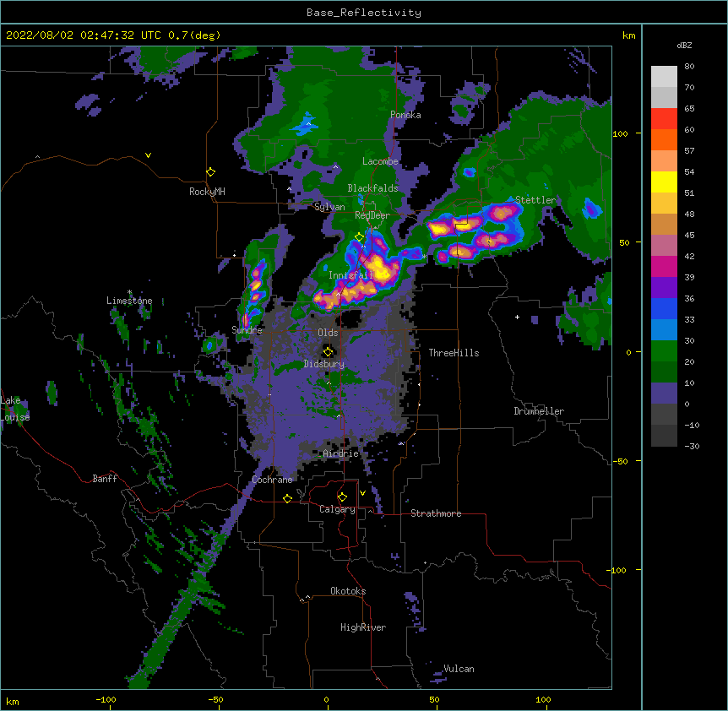Click the Cochrane town label
Image resolution: width=728 pixels, height=711 pixels.
pyautogui.click(x=272, y=480)
